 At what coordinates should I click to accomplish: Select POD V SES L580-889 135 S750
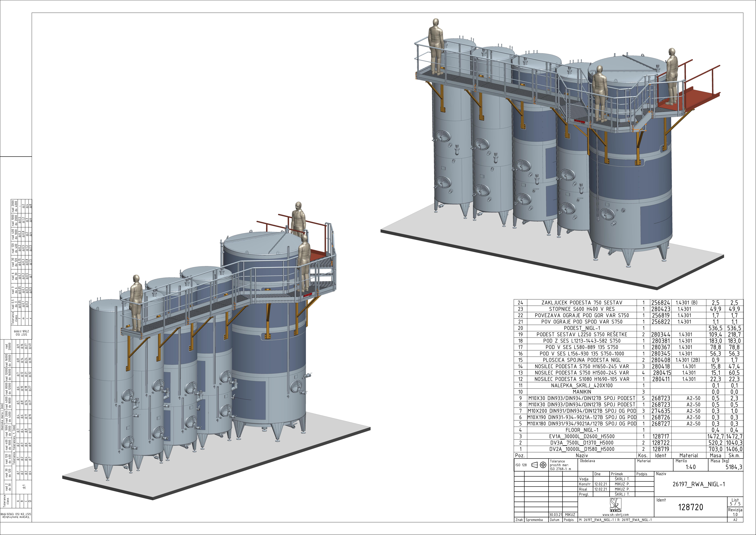pyautogui.click(x=582, y=347)
